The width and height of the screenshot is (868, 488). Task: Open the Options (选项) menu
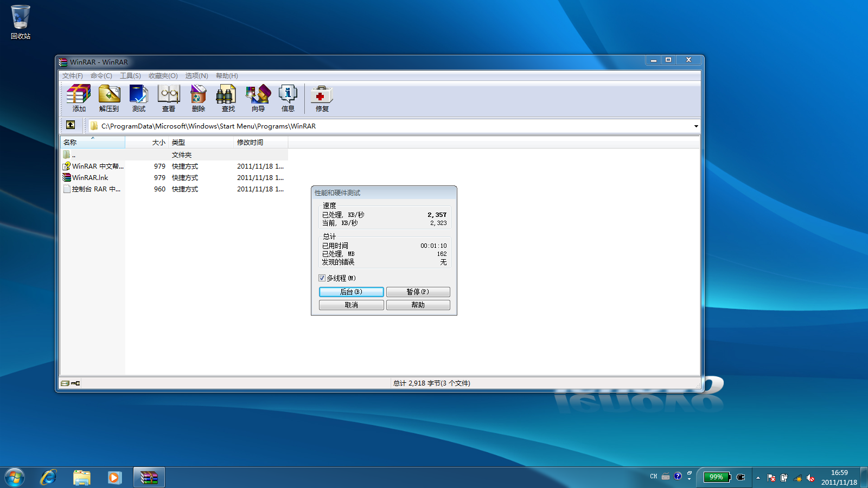(x=196, y=76)
